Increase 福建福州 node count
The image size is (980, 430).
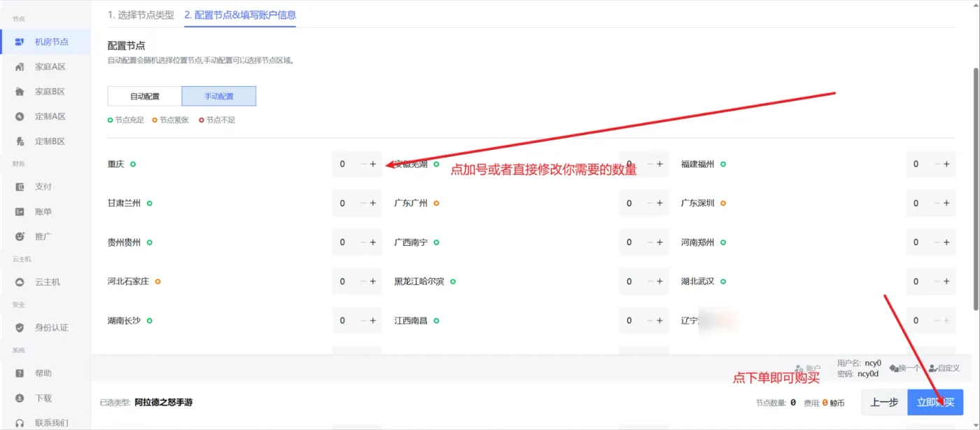click(x=946, y=164)
